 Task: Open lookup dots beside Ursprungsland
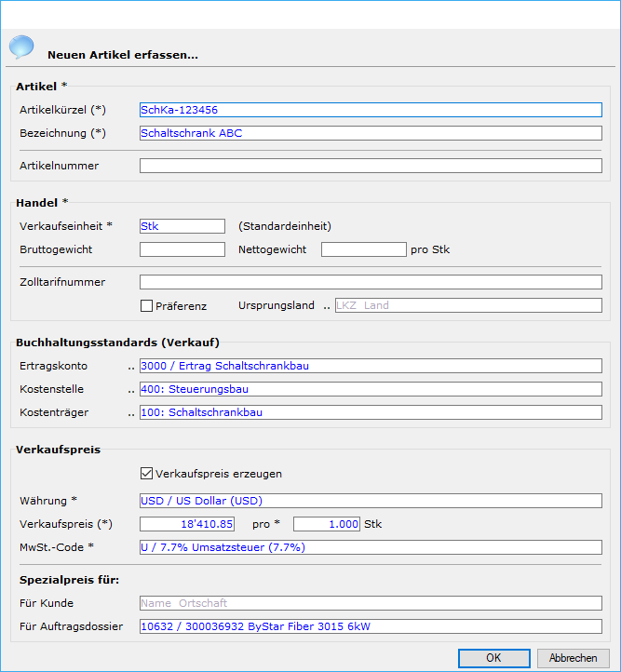(327, 305)
